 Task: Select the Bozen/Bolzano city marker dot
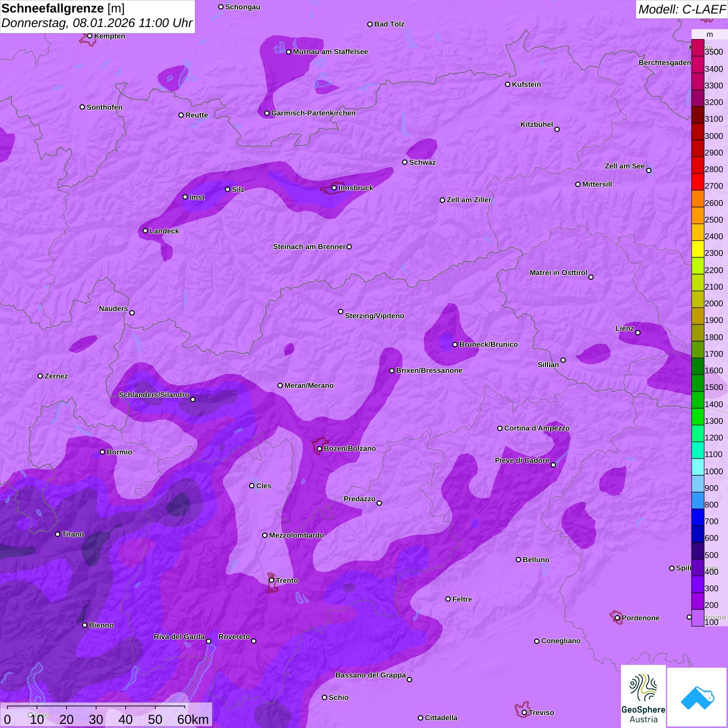320,448
